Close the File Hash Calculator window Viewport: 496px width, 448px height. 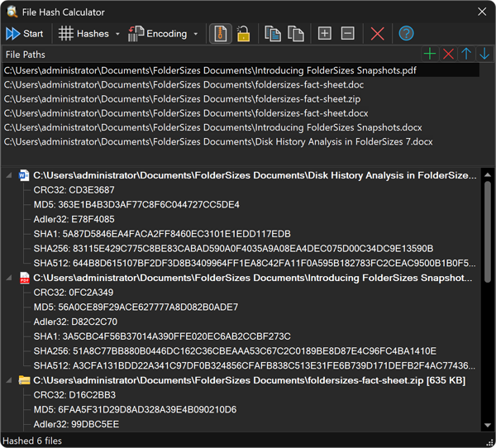tap(482, 12)
